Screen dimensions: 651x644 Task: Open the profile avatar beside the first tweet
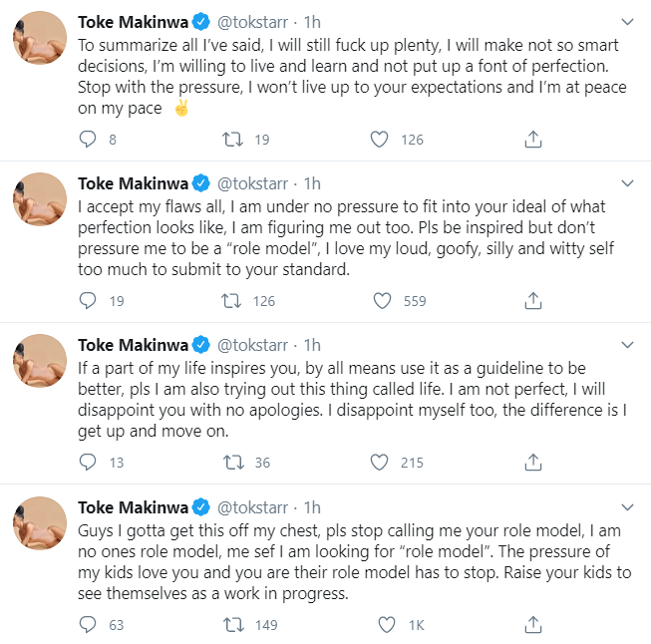coord(40,45)
